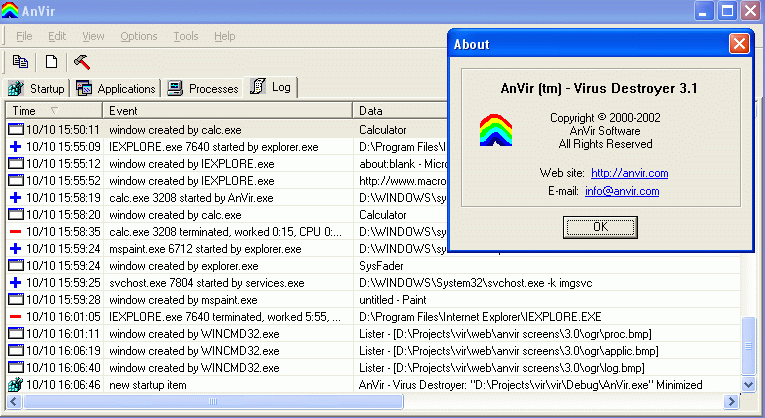Select 'svchost.exe 7804 started by services.exe' event
The width and height of the screenshot is (765, 418).
click(206, 282)
